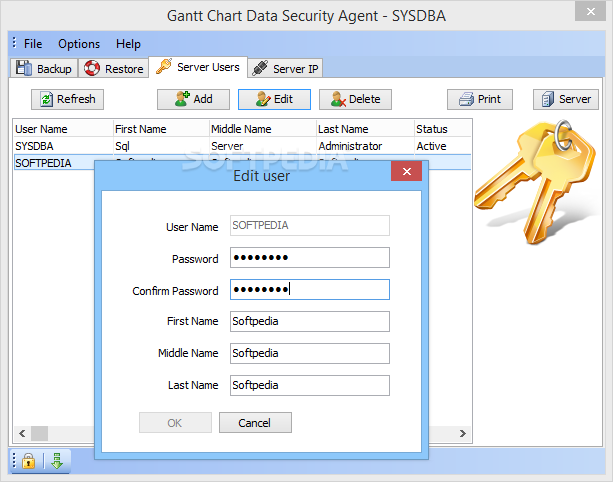Click the Confirm Password field
This screenshot has height=482, width=613.
(x=310, y=290)
